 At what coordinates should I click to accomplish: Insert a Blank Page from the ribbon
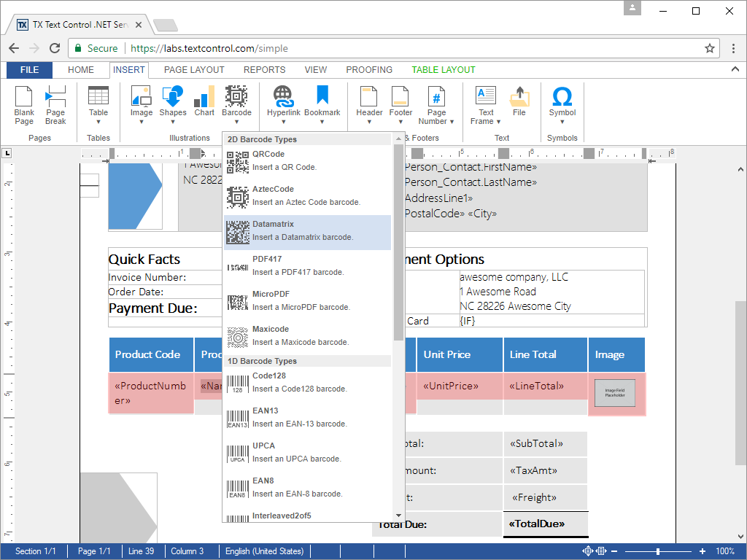click(24, 105)
